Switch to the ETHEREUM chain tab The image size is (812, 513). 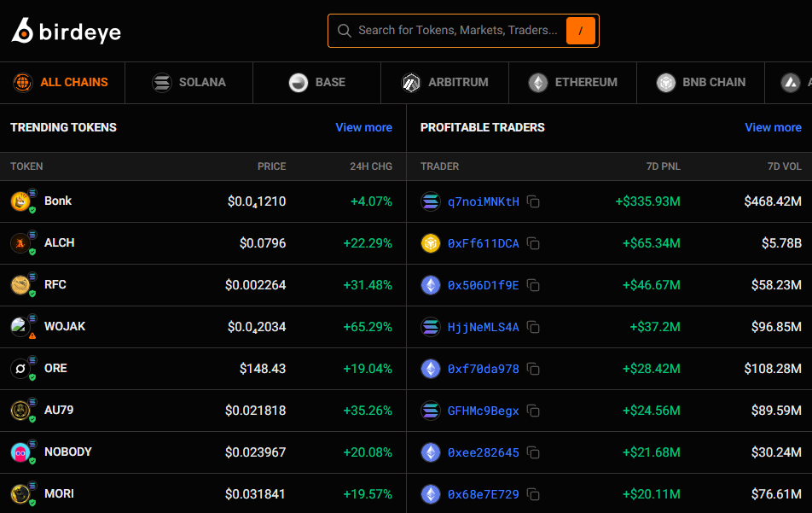click(572, 83)
